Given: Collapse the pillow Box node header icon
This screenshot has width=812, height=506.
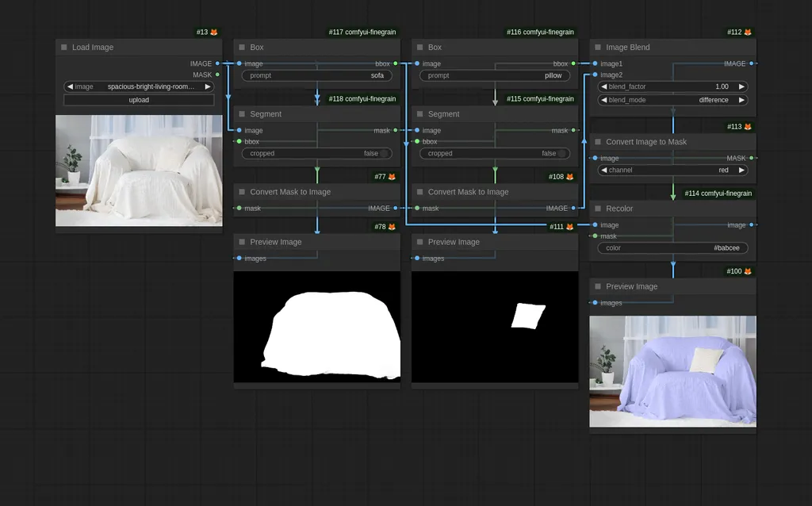Looking at the screenshot, I should (419, 47).
